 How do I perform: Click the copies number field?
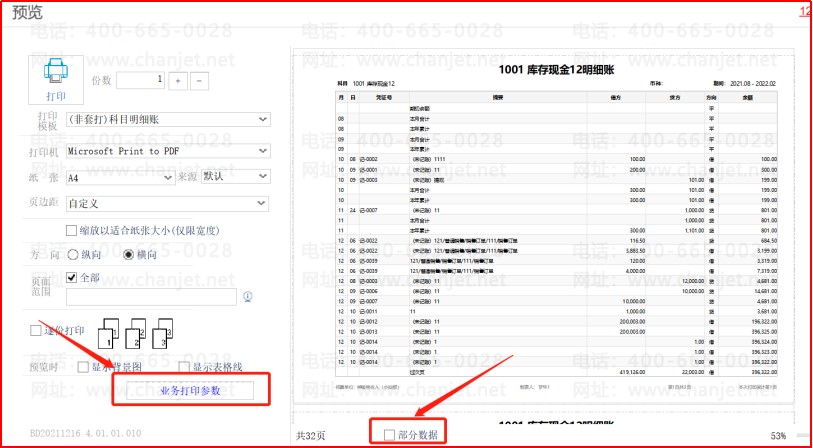click(141, 80)
